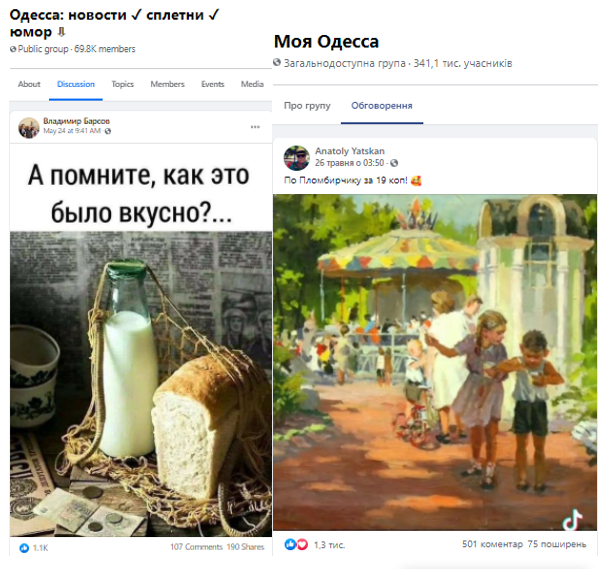Open the Topics tab

[x=123, y=84]
